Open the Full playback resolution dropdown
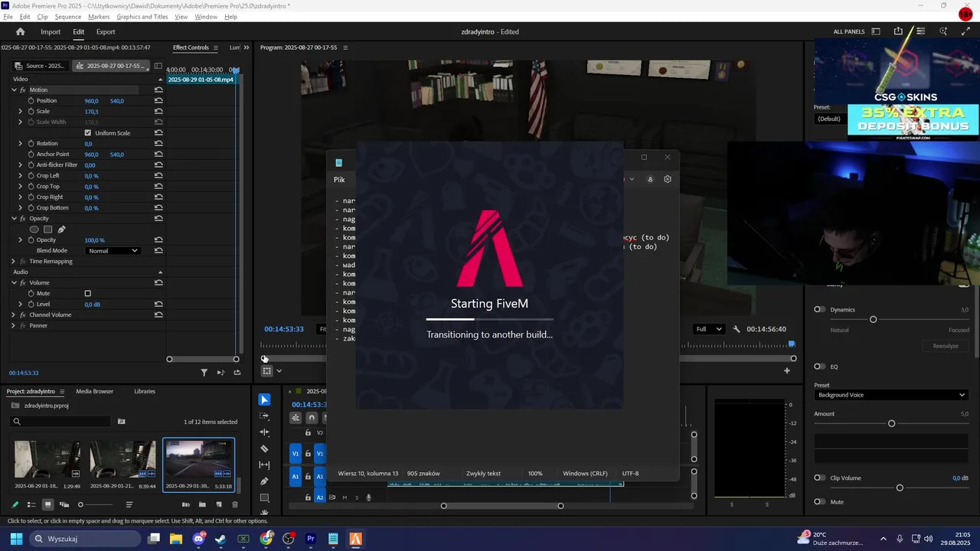980x551 pixels. pos(707,329)
